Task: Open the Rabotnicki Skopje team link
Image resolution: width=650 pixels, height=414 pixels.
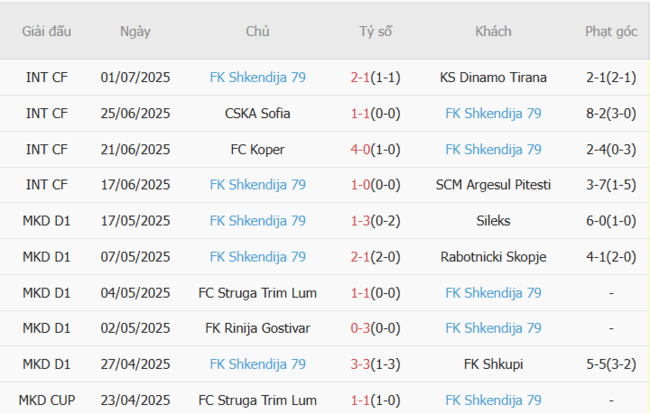Action: [493, 257]
